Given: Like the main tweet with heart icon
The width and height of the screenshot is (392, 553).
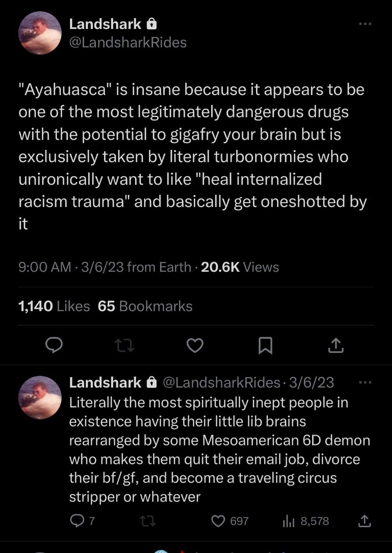Looking at the screenshot, I should coord(195,346).
